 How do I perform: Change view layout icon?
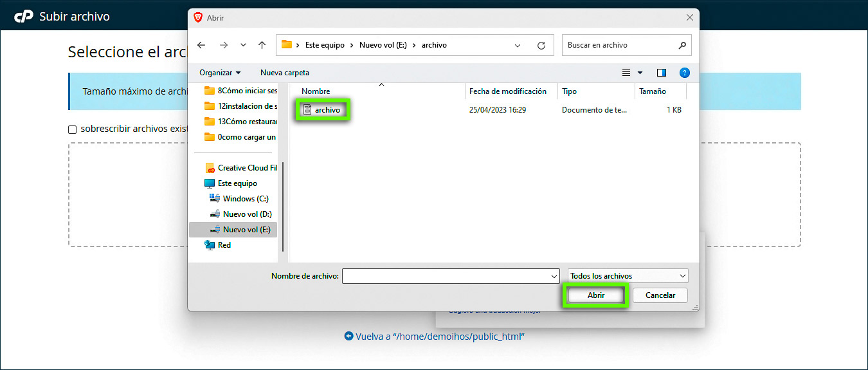(x=626, y=73)
